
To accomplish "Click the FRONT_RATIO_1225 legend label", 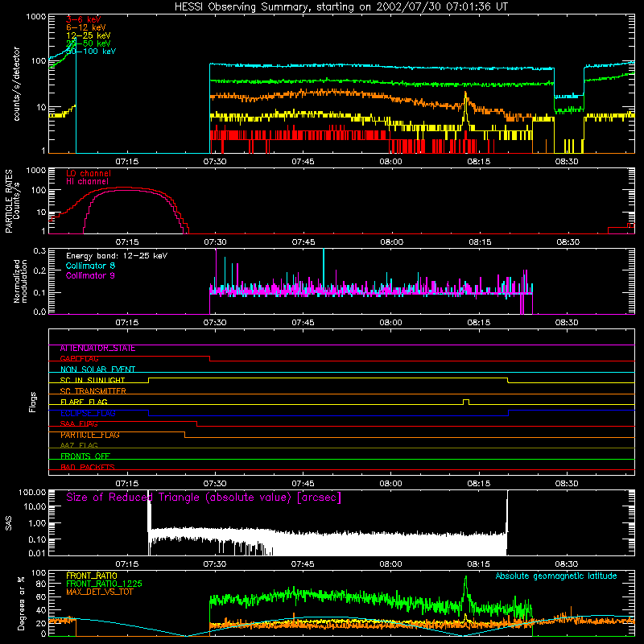I will coord(104,584).
